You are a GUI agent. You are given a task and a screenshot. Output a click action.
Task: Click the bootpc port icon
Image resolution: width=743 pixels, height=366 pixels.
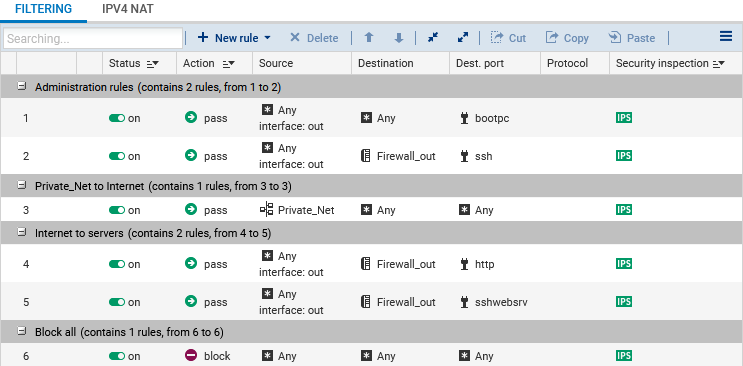[464, 118]
